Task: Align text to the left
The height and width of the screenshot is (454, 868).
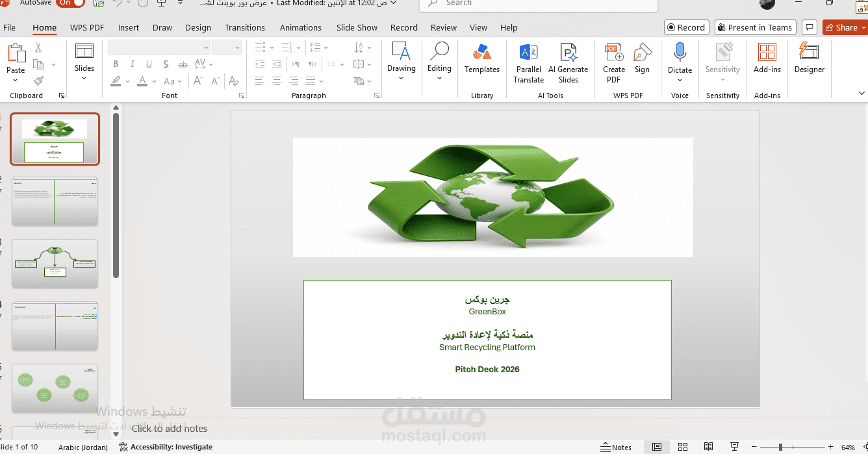Action: (260, 81)
